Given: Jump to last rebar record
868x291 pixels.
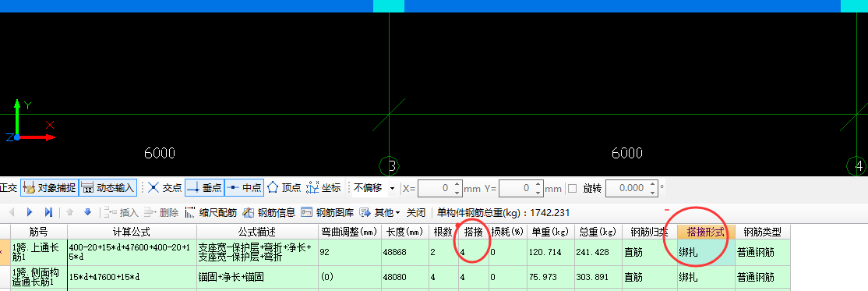Looking at the screenshot, I should [x=48, y=212].
